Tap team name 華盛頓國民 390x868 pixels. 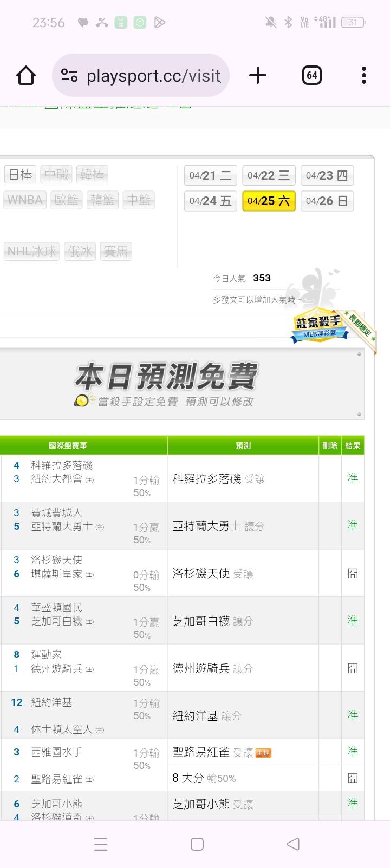coord(56,608)
